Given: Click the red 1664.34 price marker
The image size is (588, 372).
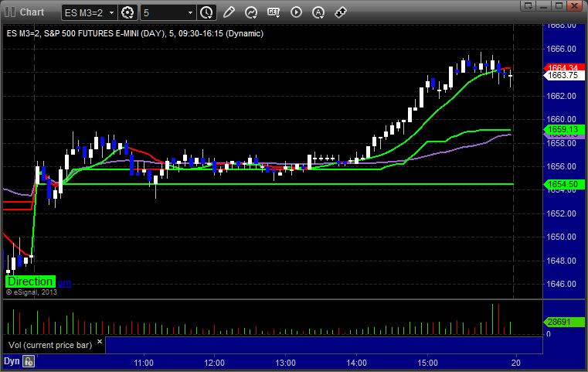Looking at the screenshot, I should (563, 68).
